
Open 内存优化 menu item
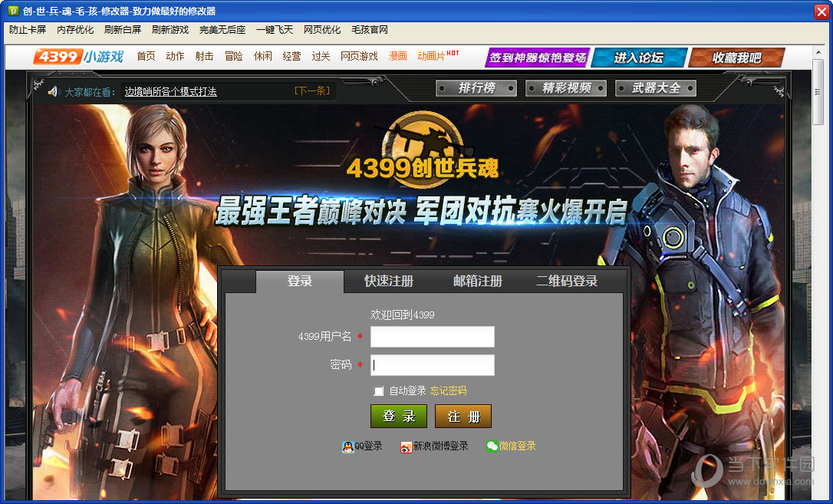(75, 30)
